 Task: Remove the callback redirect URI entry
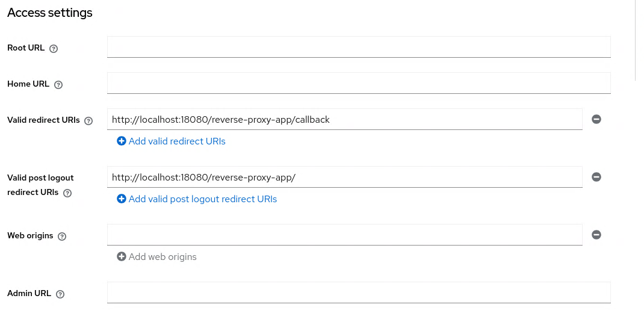click(x=596, y=119)
